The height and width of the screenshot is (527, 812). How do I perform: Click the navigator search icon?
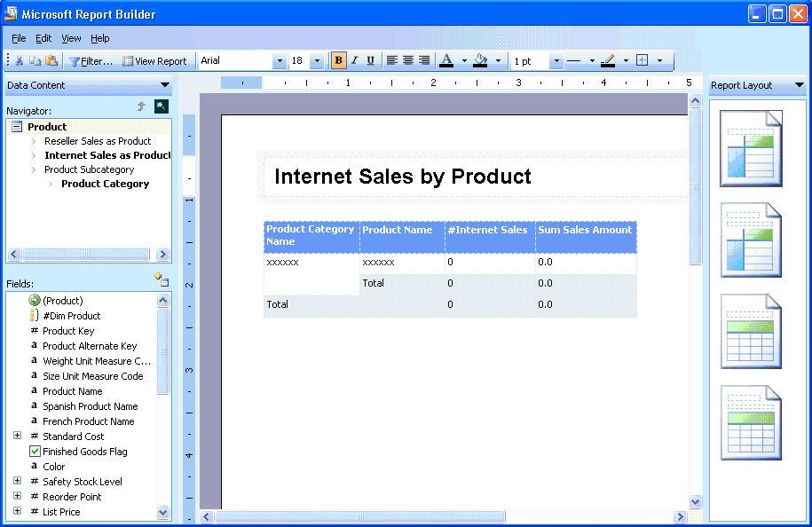(x=161, y=106)
